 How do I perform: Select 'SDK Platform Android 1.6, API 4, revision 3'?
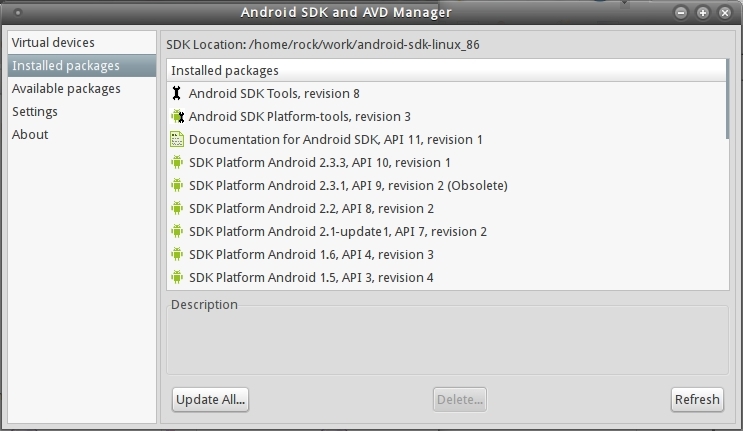tap(446, 254)
